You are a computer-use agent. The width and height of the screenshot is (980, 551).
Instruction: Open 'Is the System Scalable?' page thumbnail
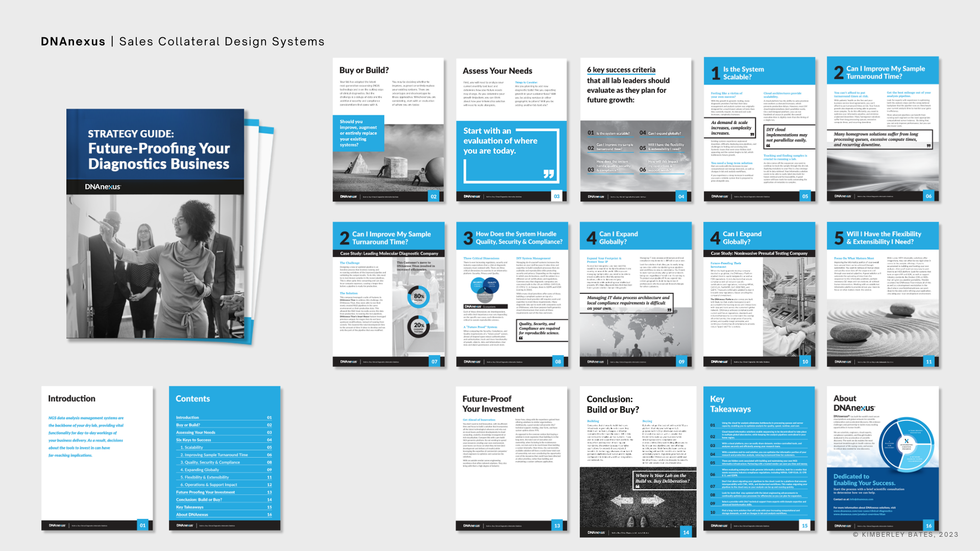pos(759,129)
